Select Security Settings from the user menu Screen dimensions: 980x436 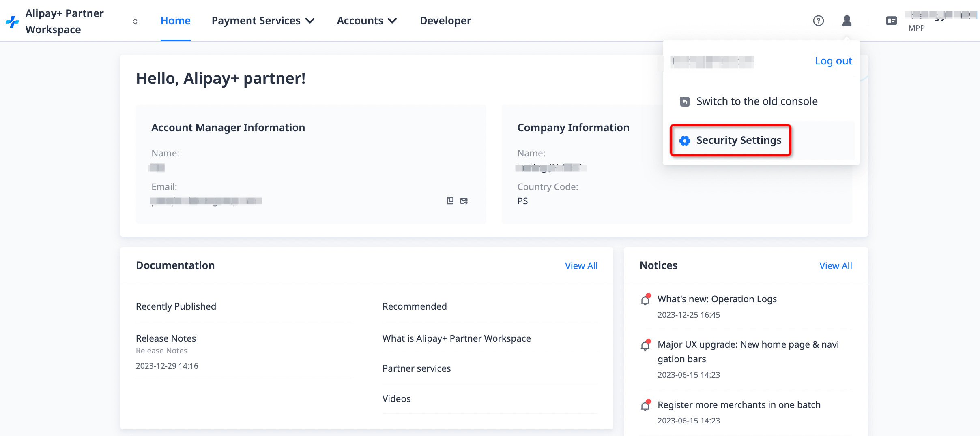[x=738, y=140]
